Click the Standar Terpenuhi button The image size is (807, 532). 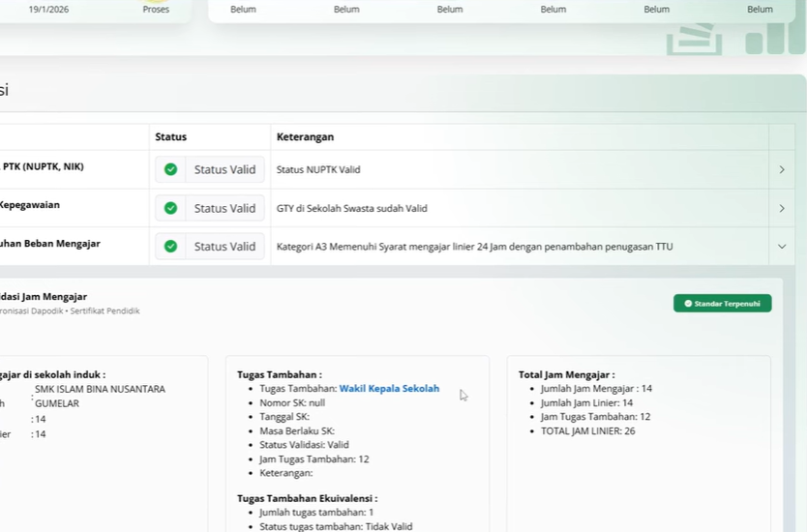pos(722,304)
